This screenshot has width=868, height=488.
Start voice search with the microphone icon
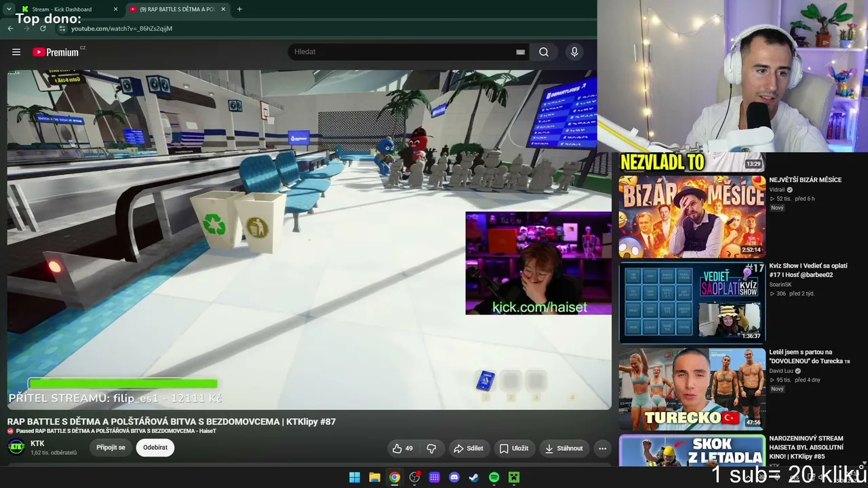pos(574,52)
